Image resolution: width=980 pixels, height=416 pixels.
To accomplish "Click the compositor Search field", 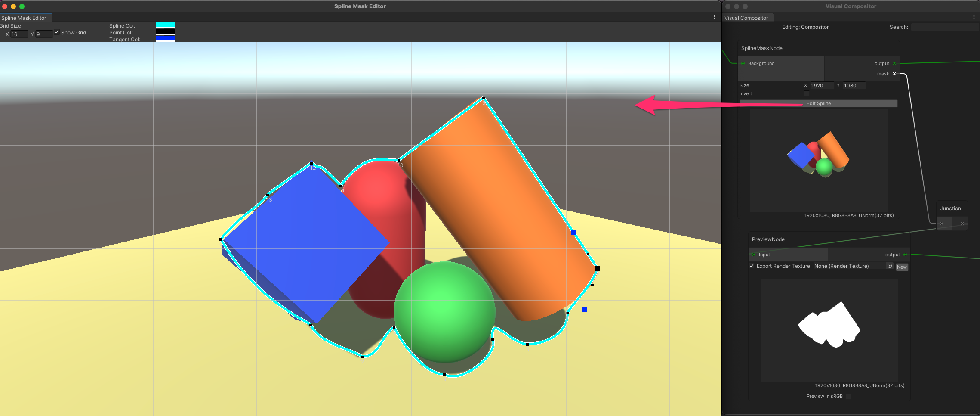I will coord(944,27).
